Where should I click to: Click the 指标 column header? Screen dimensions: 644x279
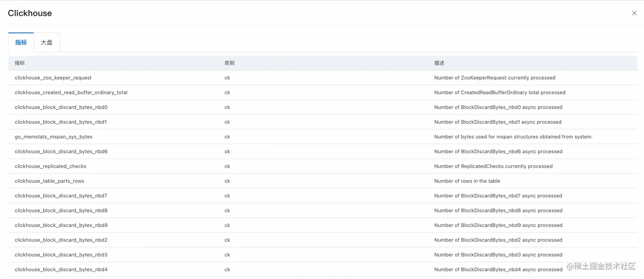(x=20, y=63)
